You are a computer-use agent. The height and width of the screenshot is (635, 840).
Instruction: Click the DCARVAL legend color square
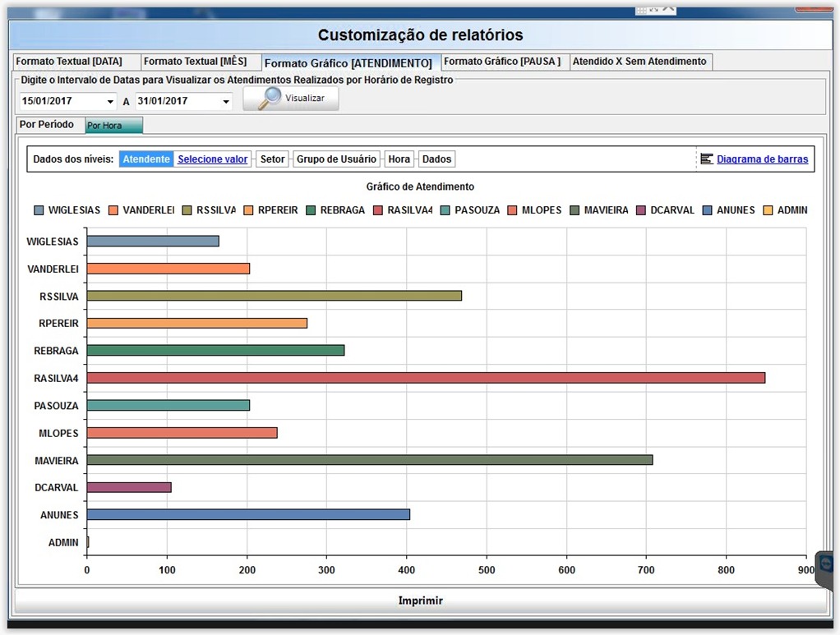(640, 210)
